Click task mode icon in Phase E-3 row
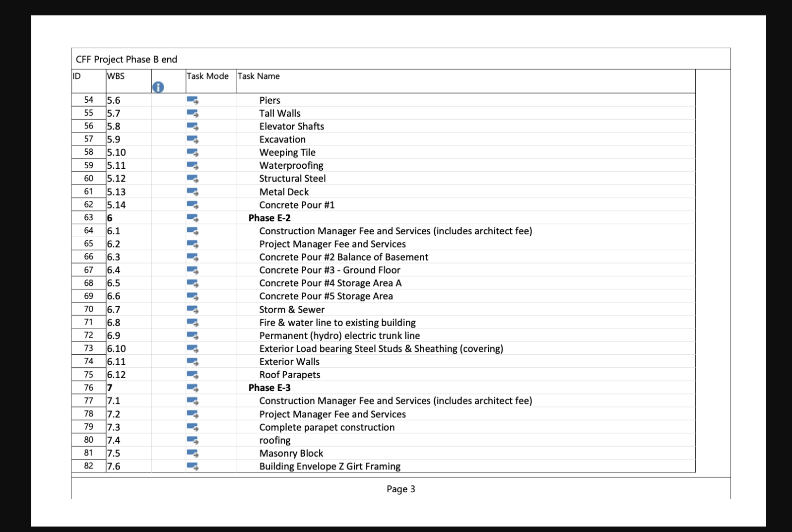792x532 pixels. pyautogui.click(x=193, y=388)
